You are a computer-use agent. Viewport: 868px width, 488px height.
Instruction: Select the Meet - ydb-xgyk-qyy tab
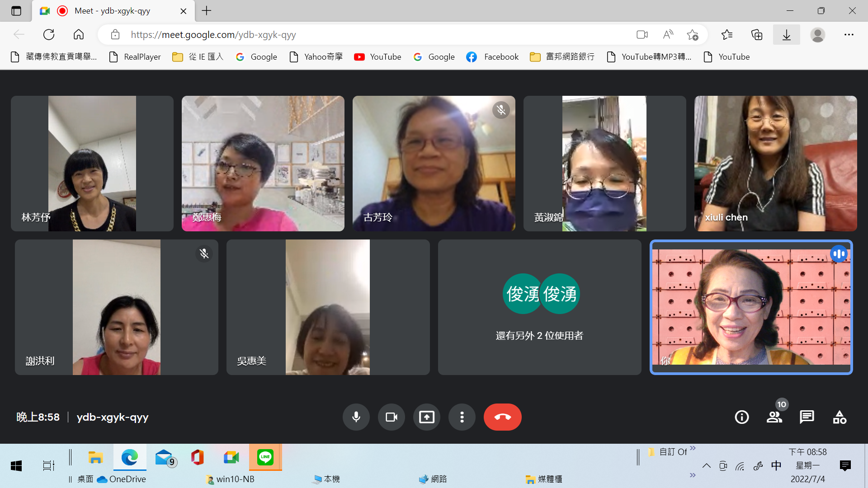(x=113, y=11)
